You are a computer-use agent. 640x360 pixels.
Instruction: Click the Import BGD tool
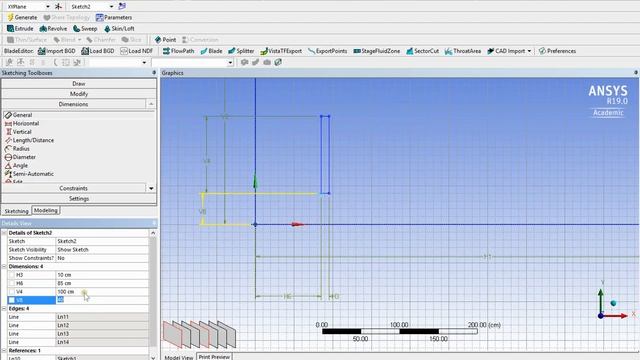pyautogui.click(x=56, y=51)
